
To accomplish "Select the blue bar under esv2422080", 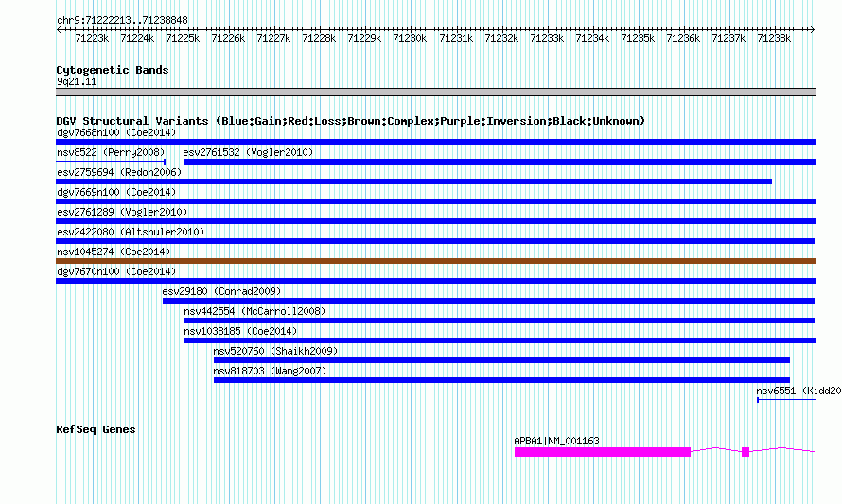I will coord(435,241).
